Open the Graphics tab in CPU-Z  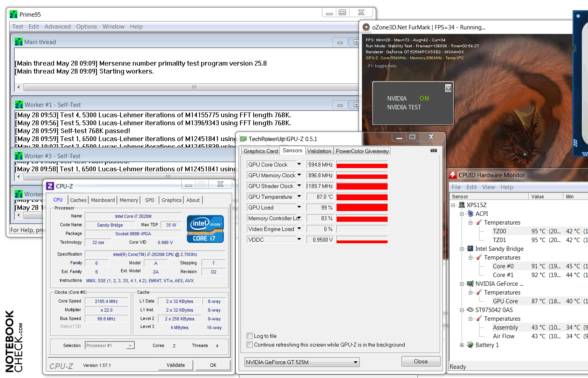(171, 200)
